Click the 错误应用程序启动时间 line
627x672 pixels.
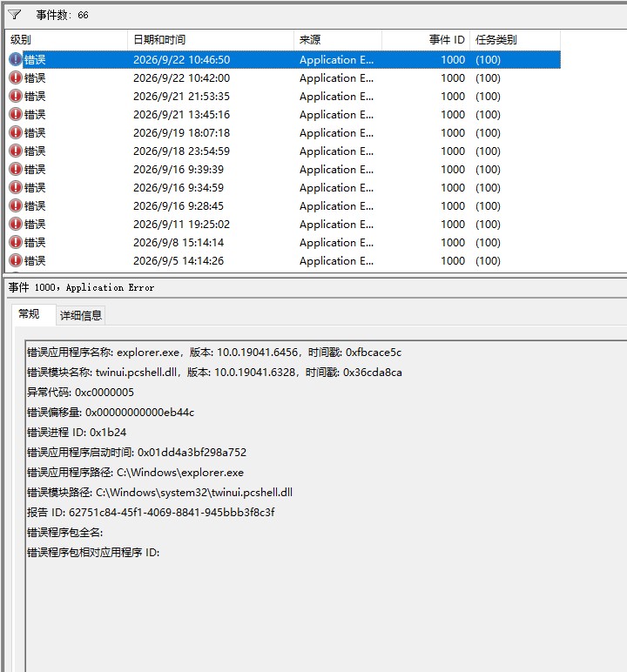(x=137, y=452)
